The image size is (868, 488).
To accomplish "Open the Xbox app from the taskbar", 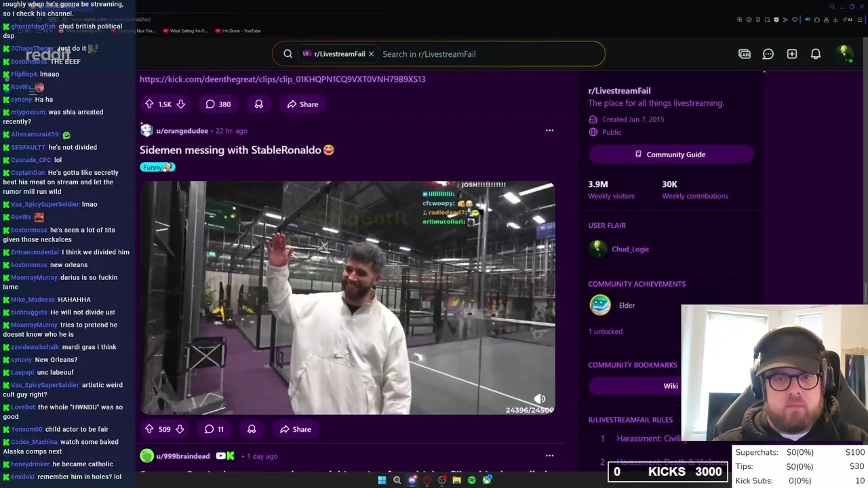I will coord(487,481).
